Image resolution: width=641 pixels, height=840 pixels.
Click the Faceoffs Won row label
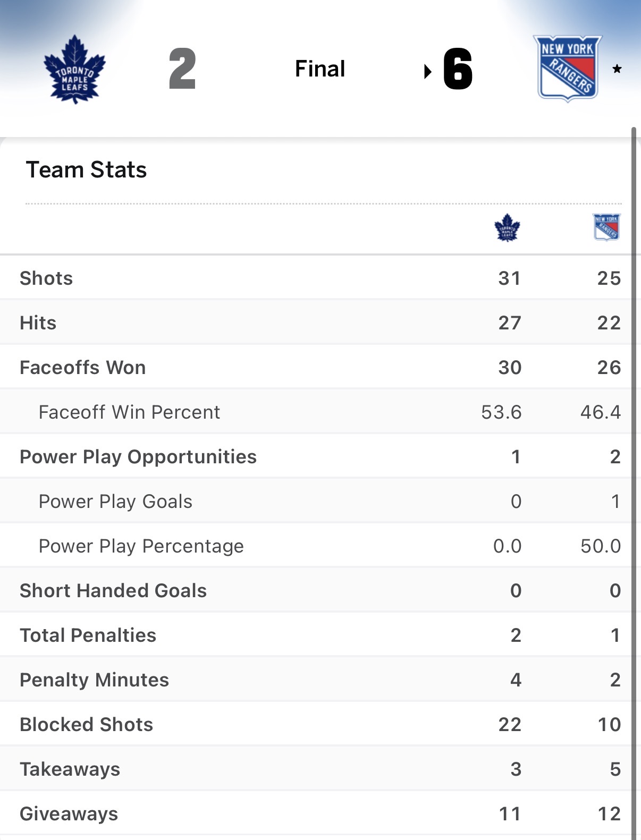point(83,367)
